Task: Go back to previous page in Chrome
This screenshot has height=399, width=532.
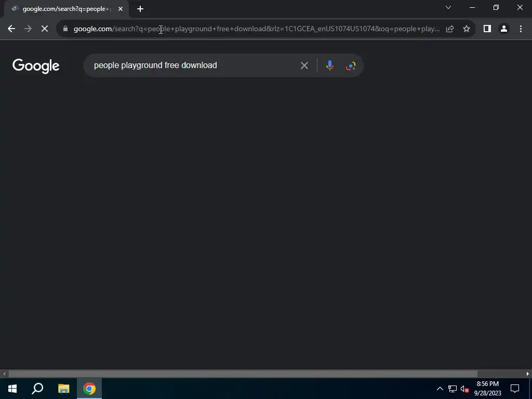Action: pos(11,29)
